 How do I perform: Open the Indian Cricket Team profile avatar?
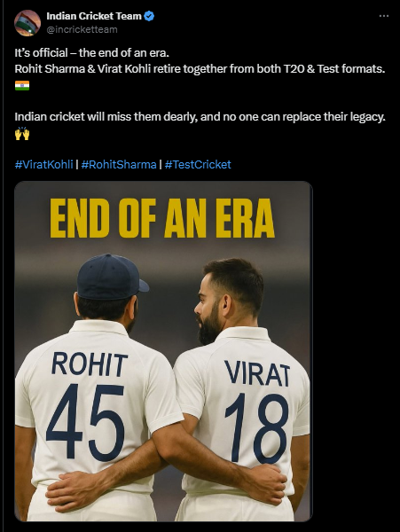coord(27,23)
